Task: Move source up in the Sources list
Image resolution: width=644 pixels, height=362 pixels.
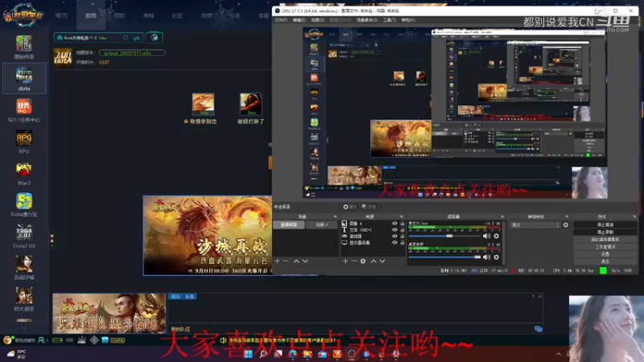Action: (x=374, y=261)
